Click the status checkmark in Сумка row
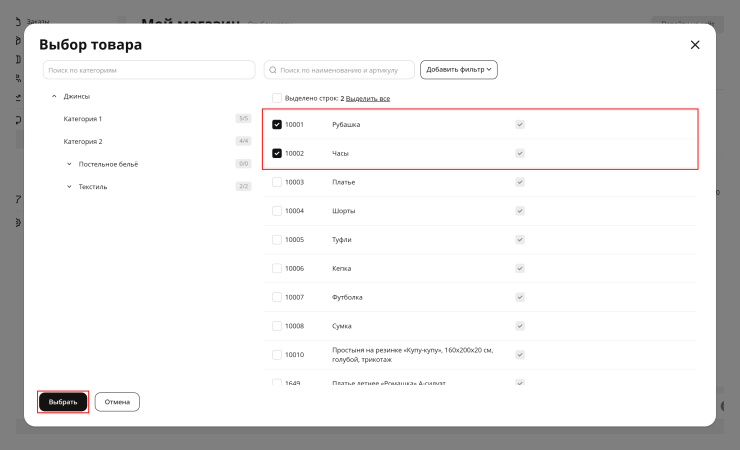The height and width of the screenshot is (450, 740). point(520,326)
